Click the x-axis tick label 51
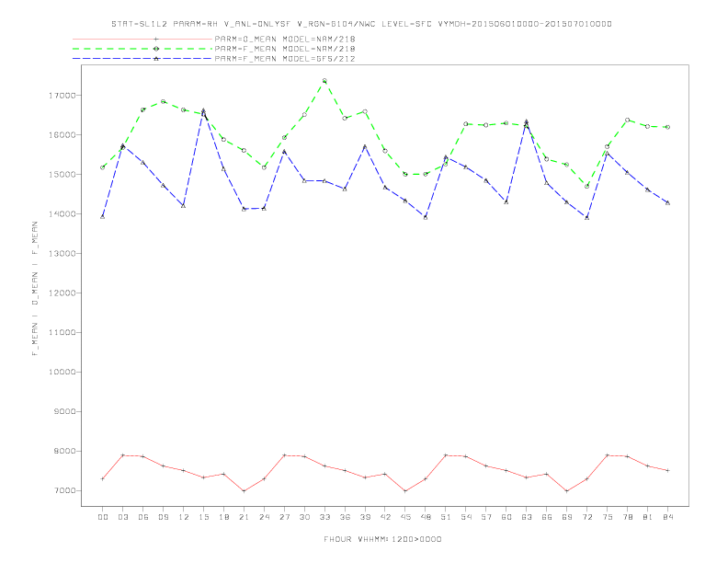The image size is (728, 563). (446, 517)
